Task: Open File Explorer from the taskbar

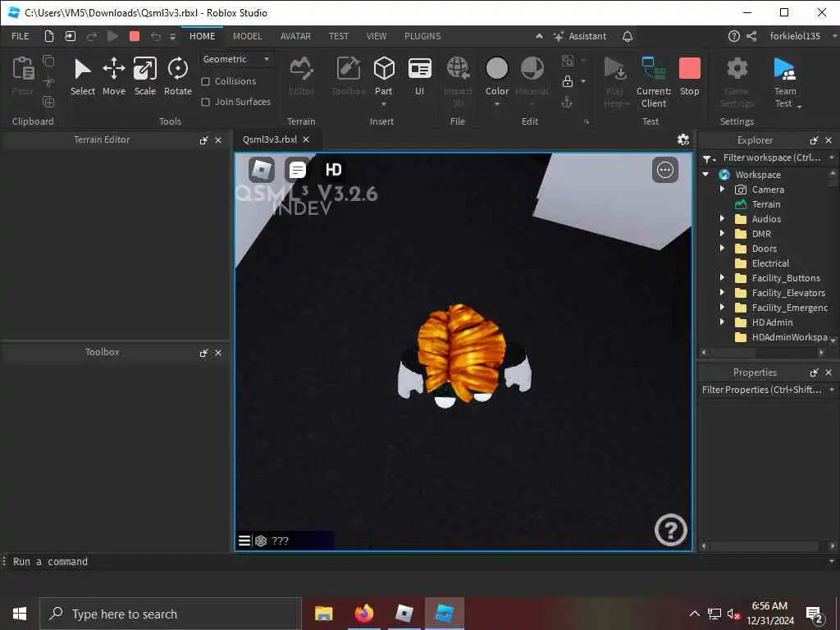Action: pyautogui.click(x=323, y=614)
